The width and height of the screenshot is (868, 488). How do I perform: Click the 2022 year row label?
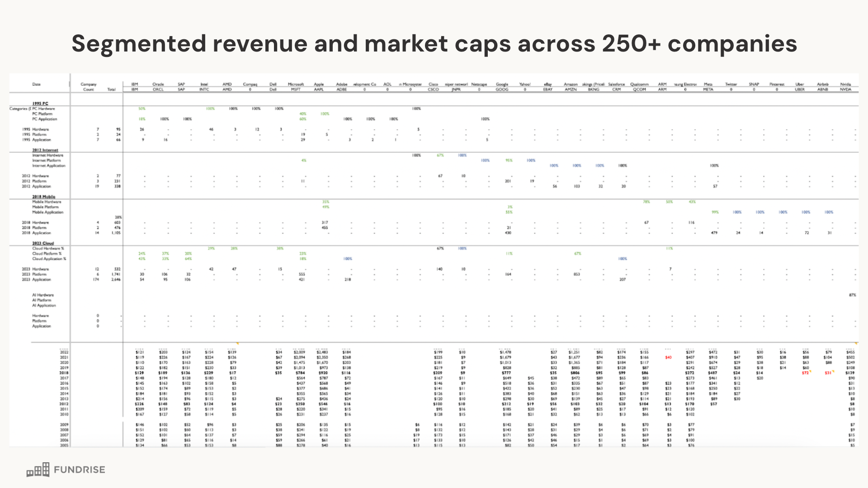(x=64, y=352)
